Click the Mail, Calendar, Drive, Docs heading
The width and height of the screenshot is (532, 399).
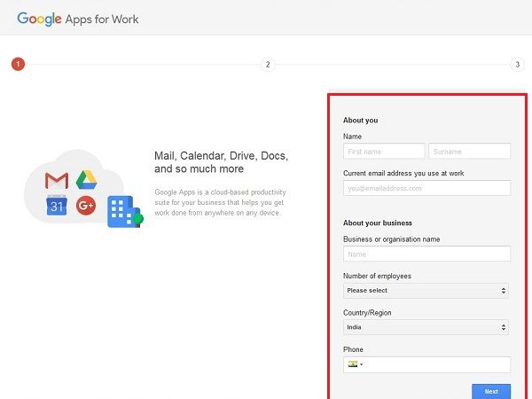click(221, 161)
